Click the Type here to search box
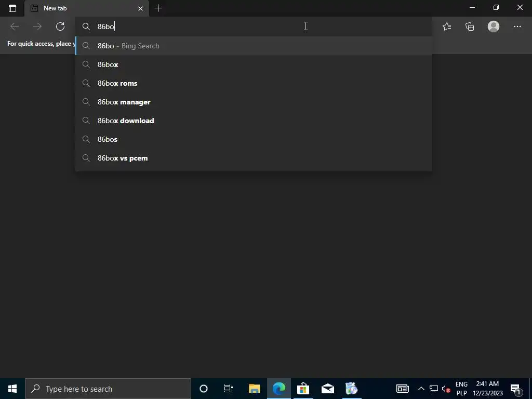Viewport: 532px width, 399px height. pyautogui.click(x=108, y=389)
